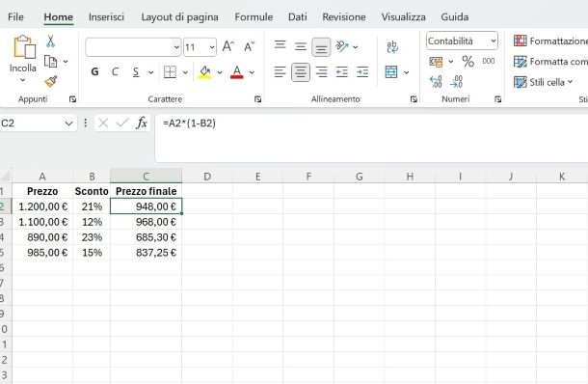Increase decimal places
The width and height of the screenshot is (588, 384).
436,81
